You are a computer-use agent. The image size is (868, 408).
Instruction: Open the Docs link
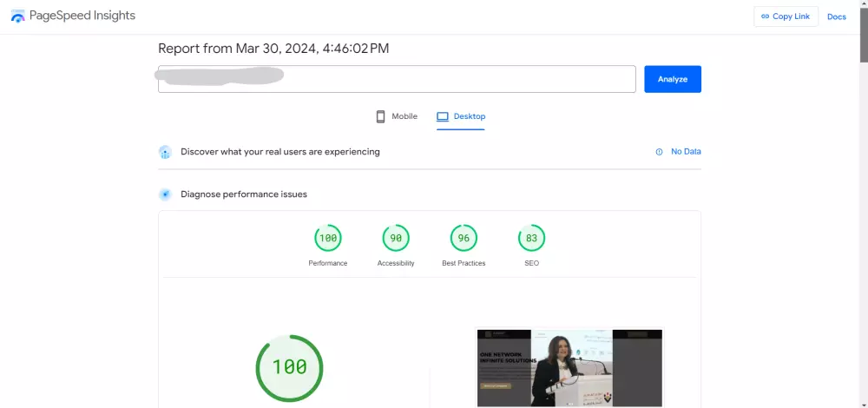pyautogui.click(x=837, y=16)
